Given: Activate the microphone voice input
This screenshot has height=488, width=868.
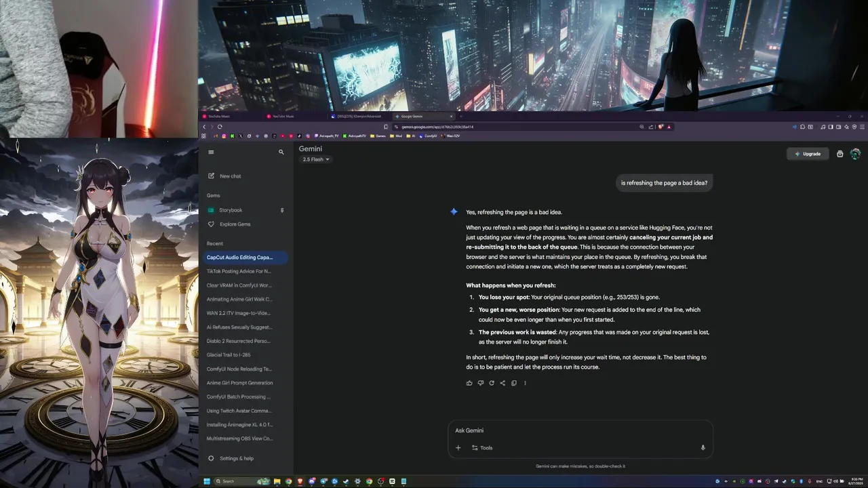Looking at the screenshot, I should pos(703,447).
